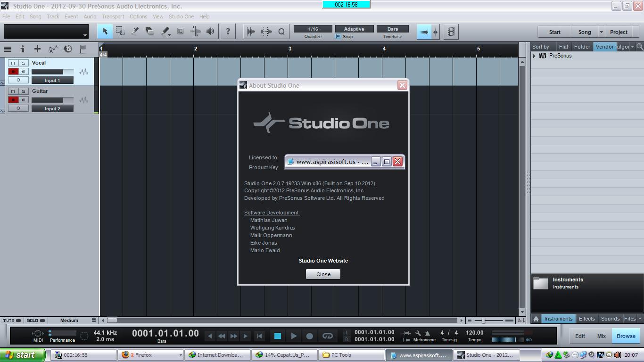Open the Song menu

pyautogui.click(x=35, y=16)
